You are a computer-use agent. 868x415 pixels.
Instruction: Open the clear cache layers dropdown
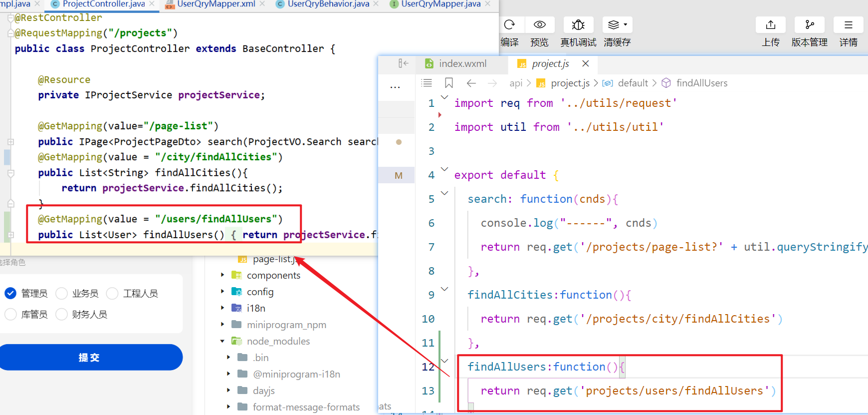click(x=618, y=25)
